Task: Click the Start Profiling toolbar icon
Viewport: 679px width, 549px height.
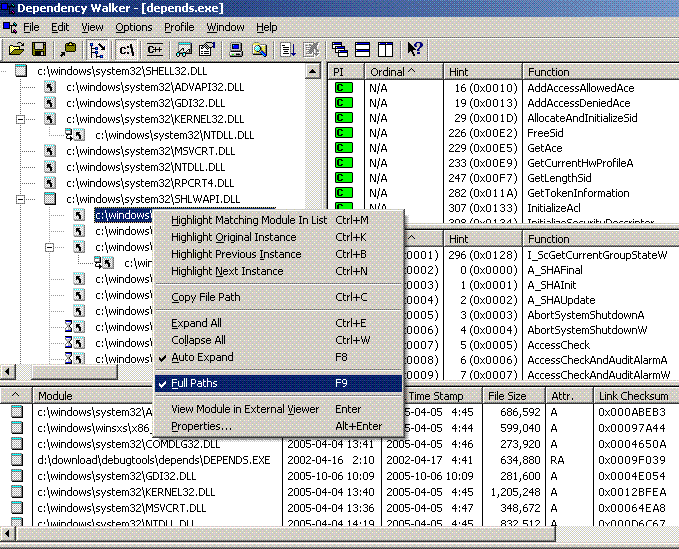Action: 288,49
